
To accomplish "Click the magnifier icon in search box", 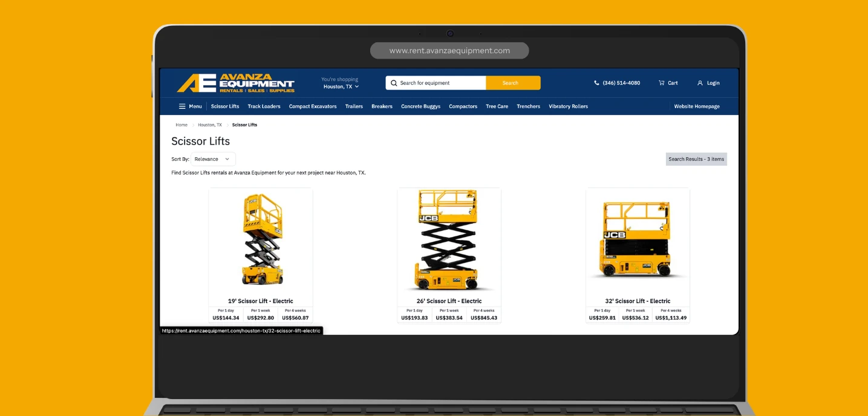I will [x=394, y=83].
